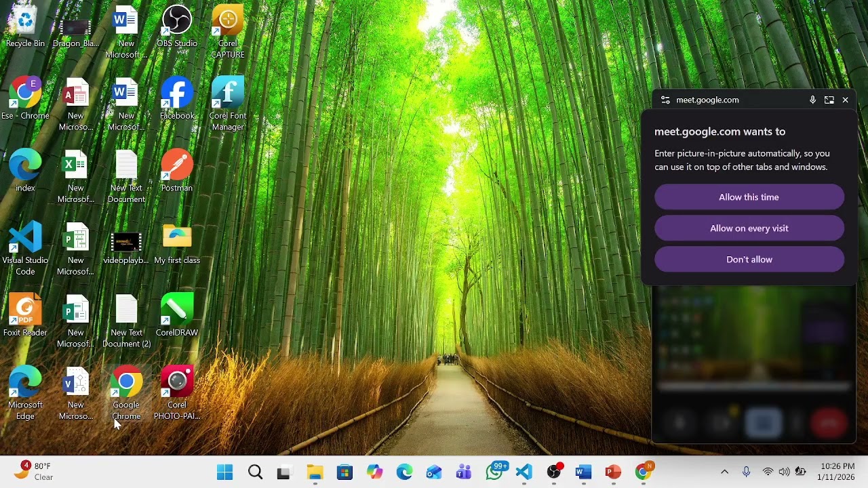
Task: Select the CorelDRAW desktop shortcut
Action: 177,316
